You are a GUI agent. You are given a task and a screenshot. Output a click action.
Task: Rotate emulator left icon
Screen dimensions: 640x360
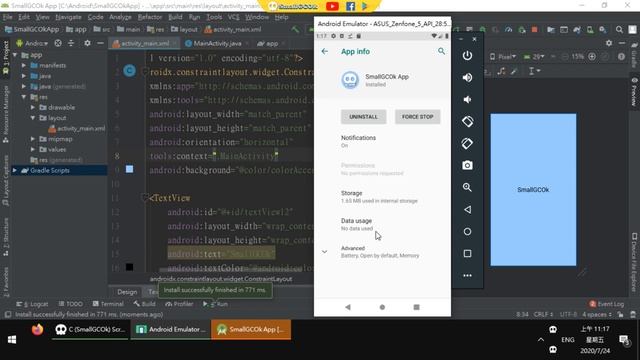[x=467, y=121]
